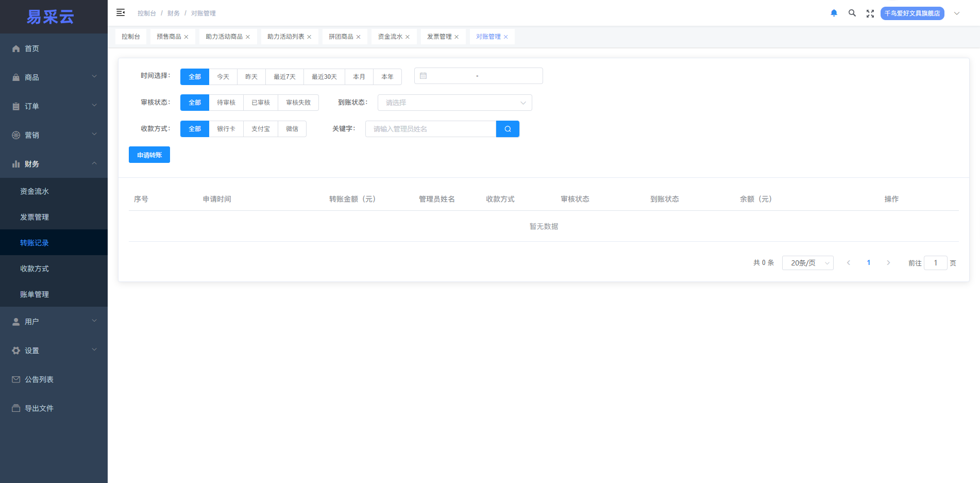Open the notification bell icon
This screenshot has width=980, height=483.
[834, 13]
